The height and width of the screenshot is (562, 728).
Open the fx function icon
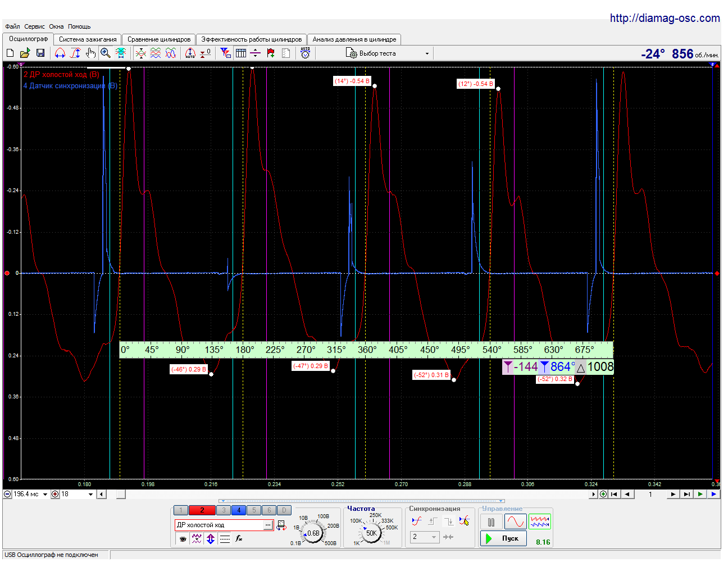pyautogui.click(x=239, y=538)
